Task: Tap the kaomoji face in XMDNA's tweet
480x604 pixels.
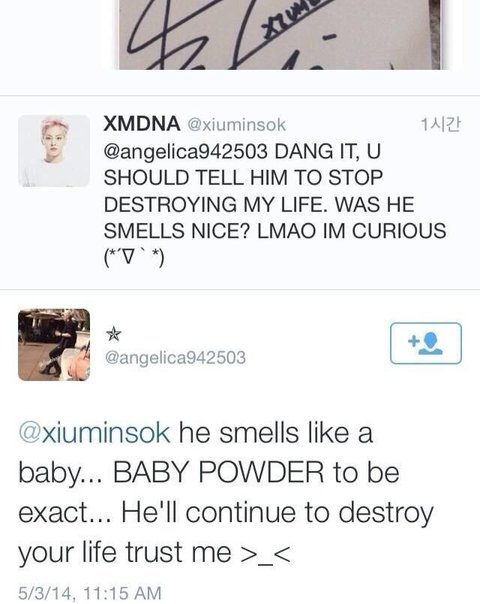Action: point(134,258)
